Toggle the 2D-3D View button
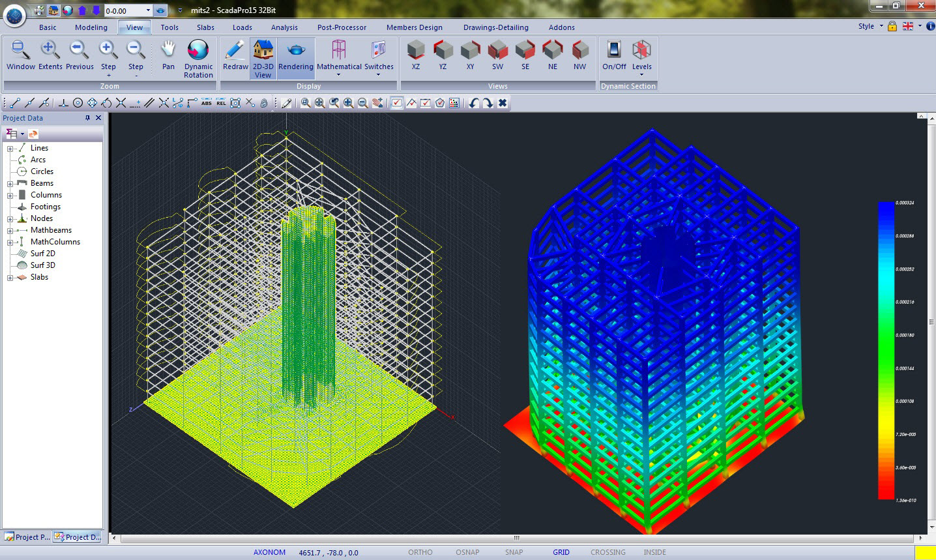The width and height of the screenshot is (936, 560). point(263,58)
